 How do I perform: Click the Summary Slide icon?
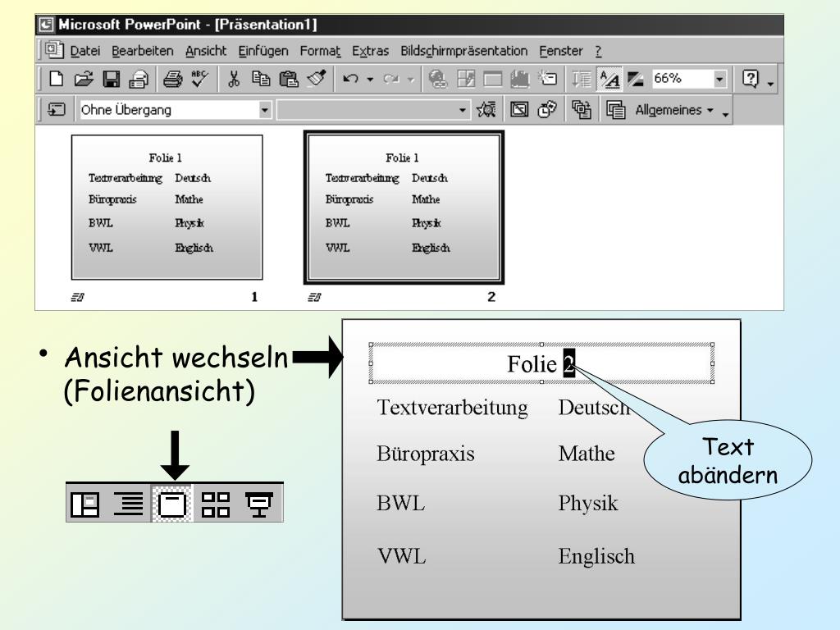tap(582, 110)
